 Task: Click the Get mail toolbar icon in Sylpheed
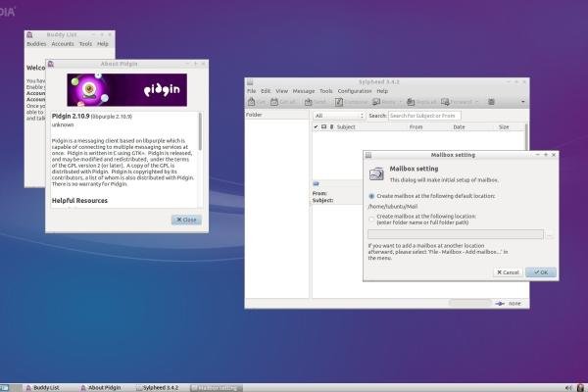[251, 102]
